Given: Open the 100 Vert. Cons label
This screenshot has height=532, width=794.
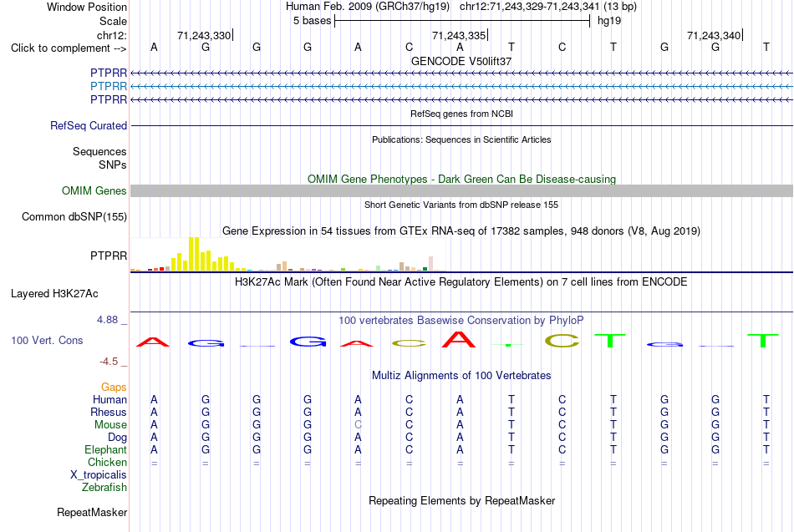Looking at the screenshot, I should [47, 340].
